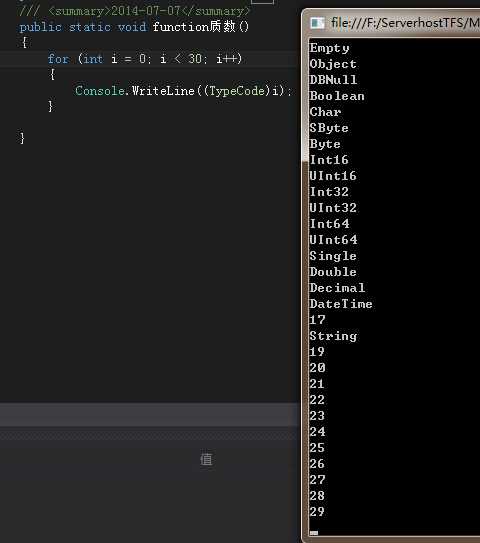
Task: Select 'DBNull' line in console output
Action: 333,80
